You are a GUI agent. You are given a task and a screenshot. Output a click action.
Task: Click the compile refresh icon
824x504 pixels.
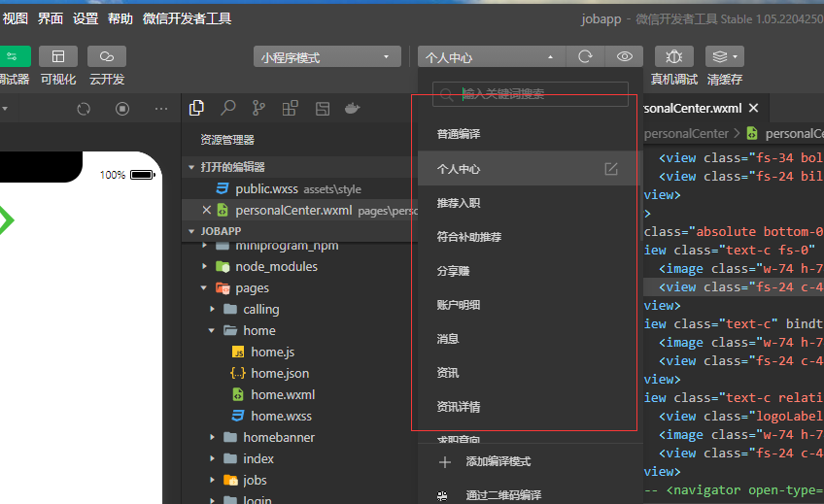tap(585, 56)
